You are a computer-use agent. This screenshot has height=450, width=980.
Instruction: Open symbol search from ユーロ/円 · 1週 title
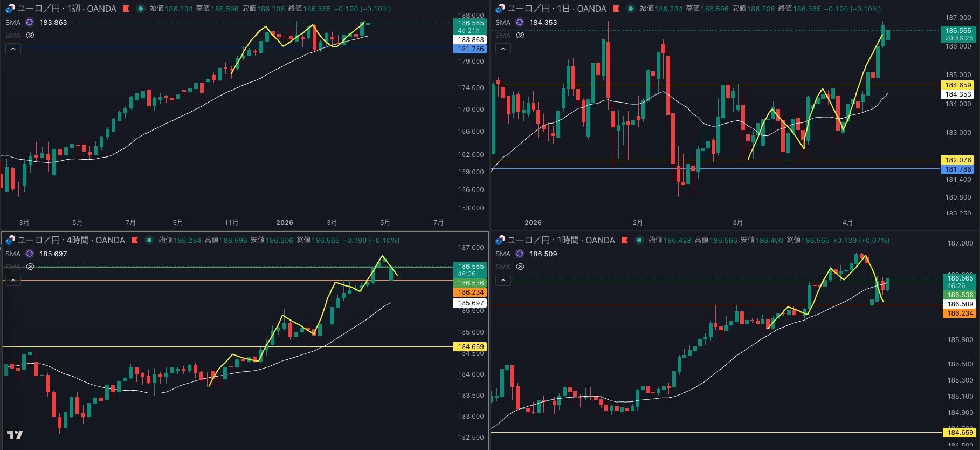click(66, 9)
